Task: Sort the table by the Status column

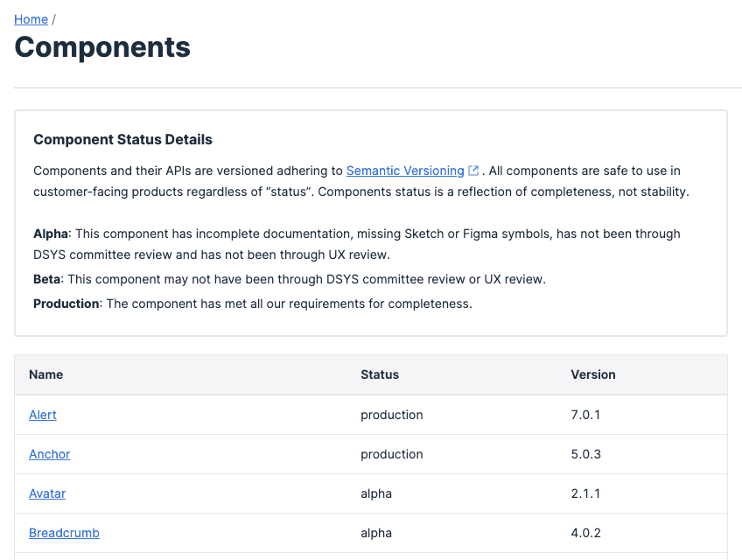Action: pos(379,374)
